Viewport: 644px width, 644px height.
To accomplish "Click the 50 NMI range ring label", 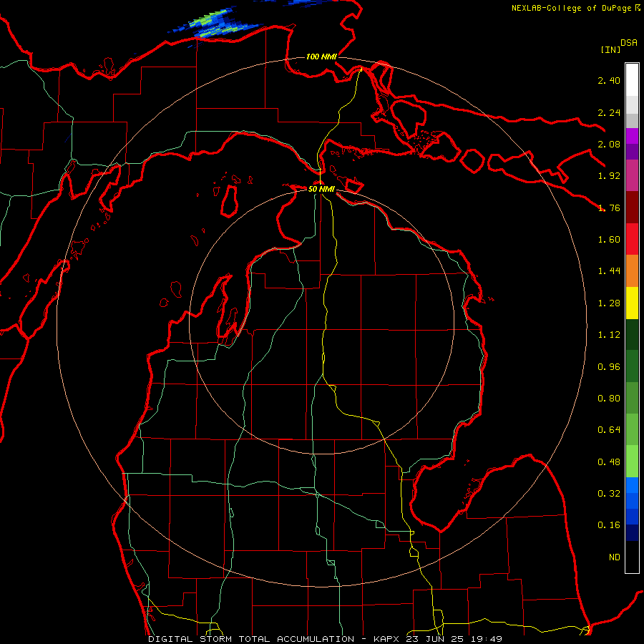I will coord(321,189).
